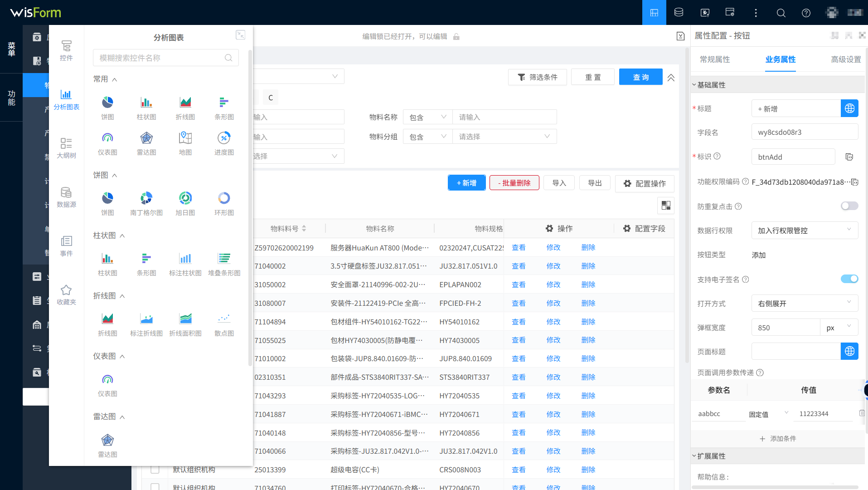
Task: Click the 筛选条件 button
Action: point(538,77)
